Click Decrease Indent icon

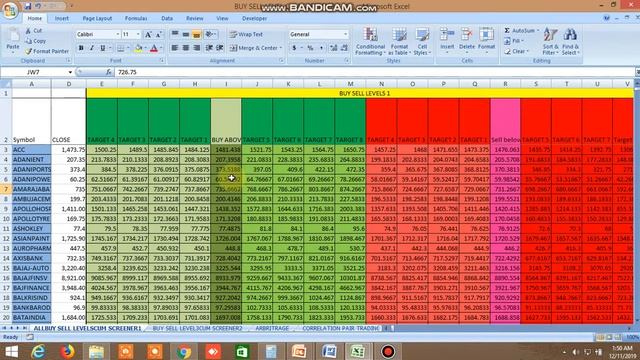click(209, 48)
